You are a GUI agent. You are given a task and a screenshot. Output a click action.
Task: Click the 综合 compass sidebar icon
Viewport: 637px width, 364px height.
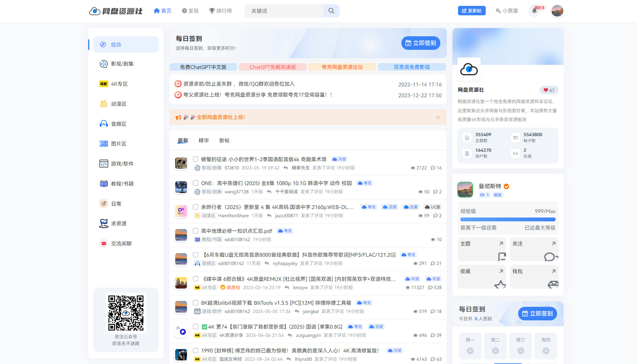103,45
